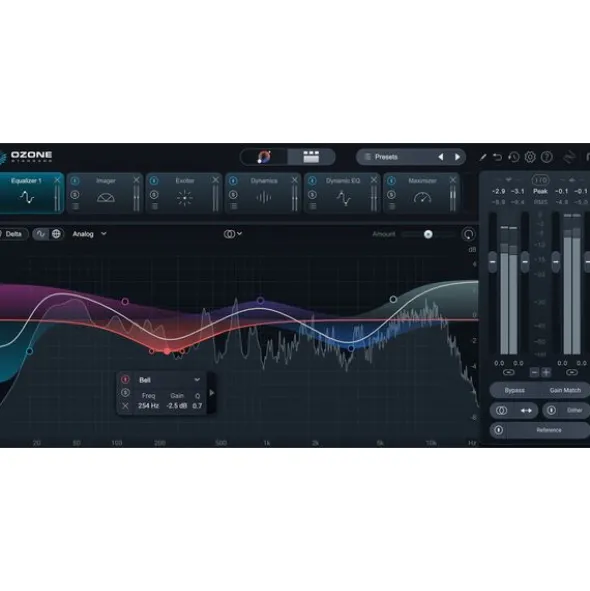Expand the band panel arrow

tap(212, 393)
